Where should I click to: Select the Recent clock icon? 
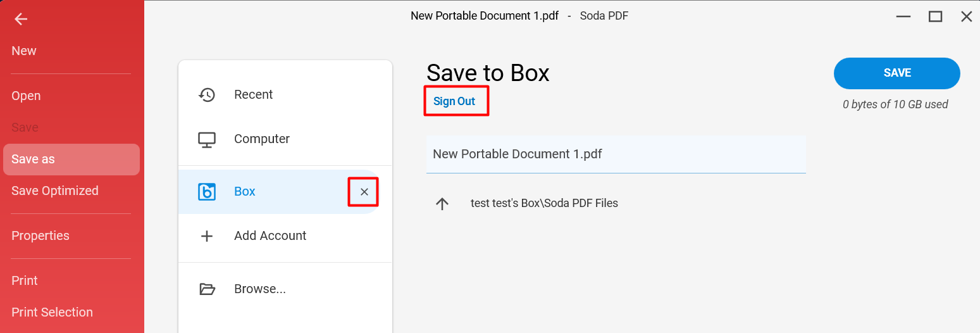click(207, 95)
